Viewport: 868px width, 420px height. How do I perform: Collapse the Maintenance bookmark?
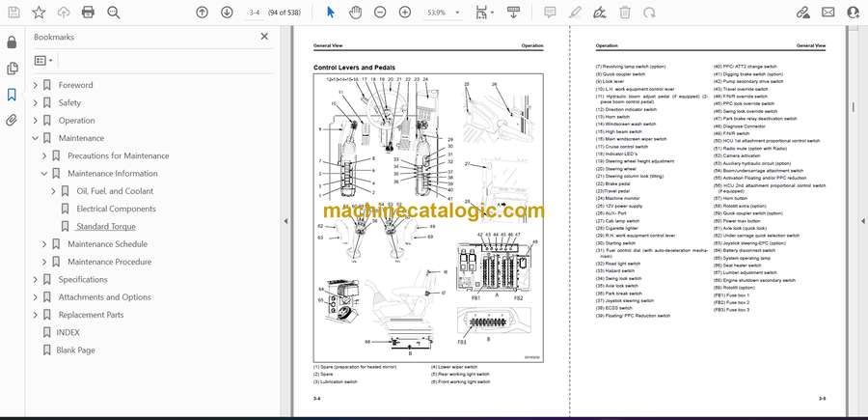(x=36, y=138)
